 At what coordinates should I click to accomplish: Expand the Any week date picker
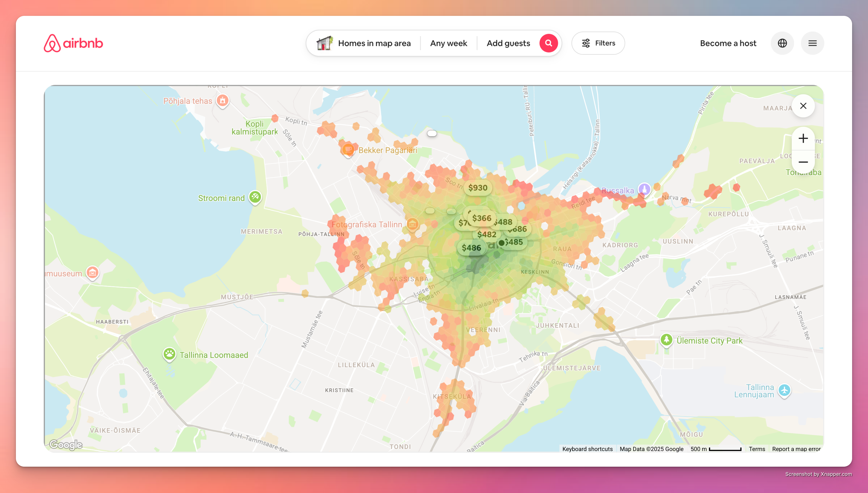[448, 43]
